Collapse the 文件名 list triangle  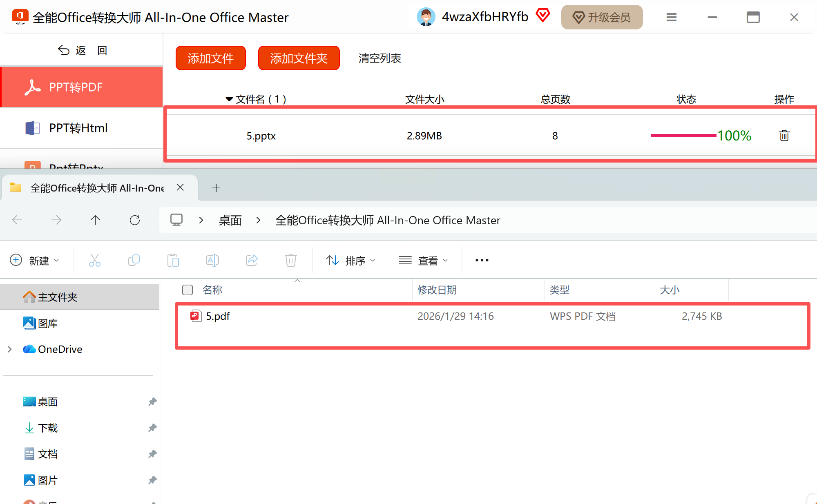click(229, 99)
